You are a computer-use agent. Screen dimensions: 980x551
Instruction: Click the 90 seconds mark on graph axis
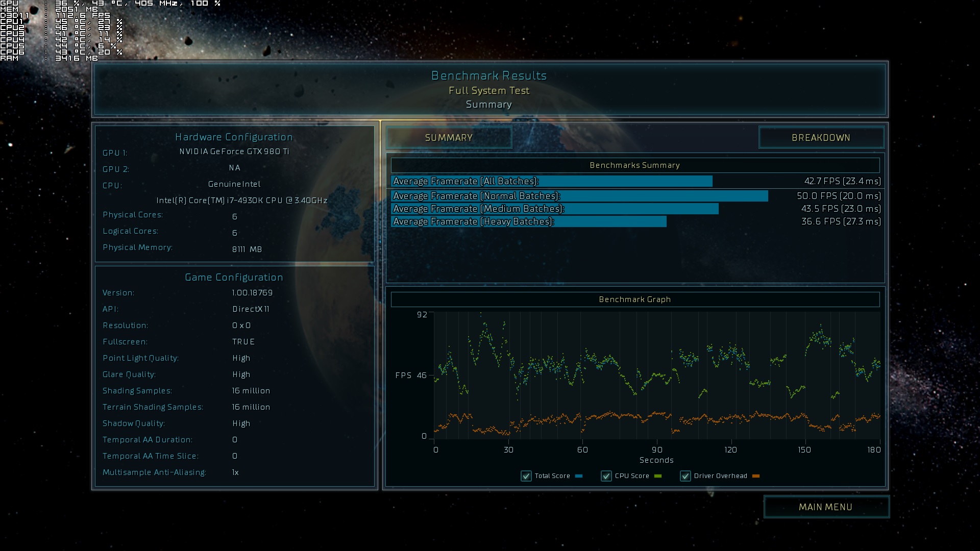(x=657, y=449)
